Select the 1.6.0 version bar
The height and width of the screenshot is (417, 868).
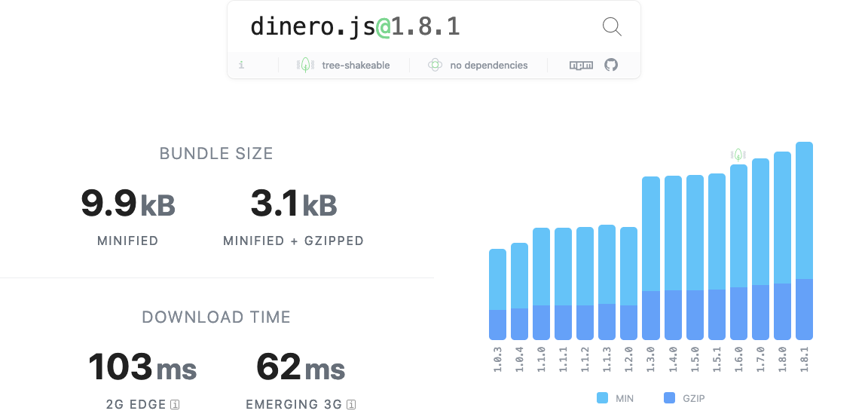(x=739, y=252)
